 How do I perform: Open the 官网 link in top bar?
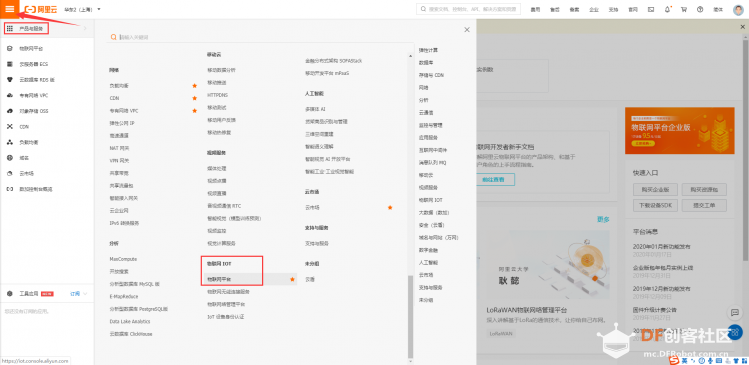632,9
